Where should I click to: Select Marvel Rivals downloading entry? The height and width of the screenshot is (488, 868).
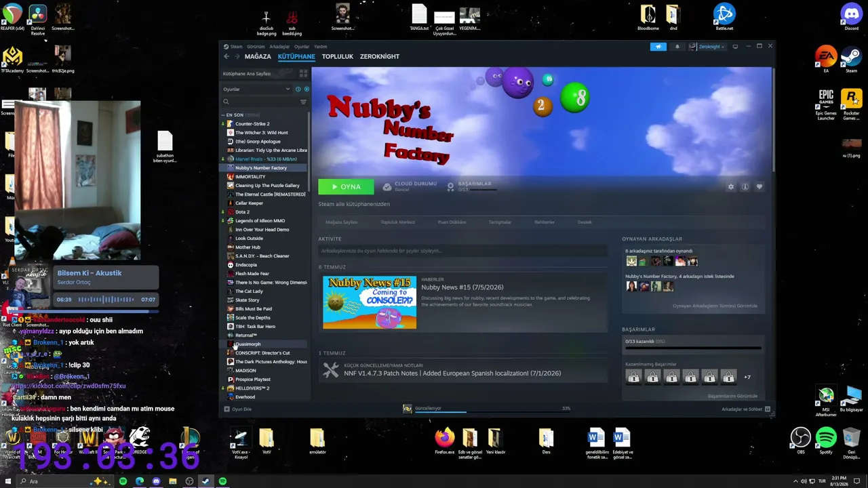tap(264, 159)
